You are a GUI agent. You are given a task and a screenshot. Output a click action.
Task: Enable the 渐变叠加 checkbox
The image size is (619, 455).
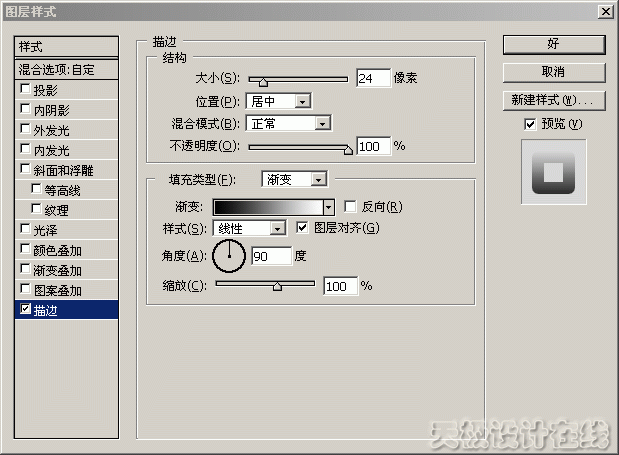tap(25, 269)
